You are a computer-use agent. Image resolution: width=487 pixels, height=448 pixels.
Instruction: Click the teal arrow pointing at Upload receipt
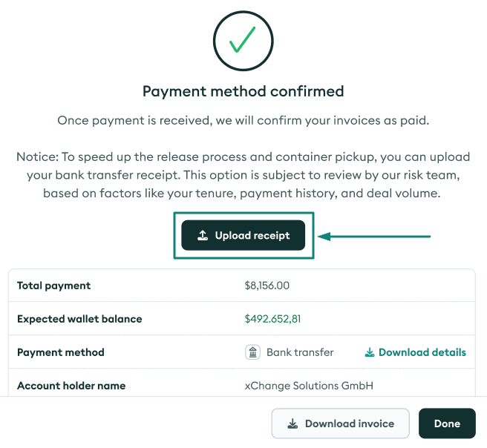tap(374, 237)
